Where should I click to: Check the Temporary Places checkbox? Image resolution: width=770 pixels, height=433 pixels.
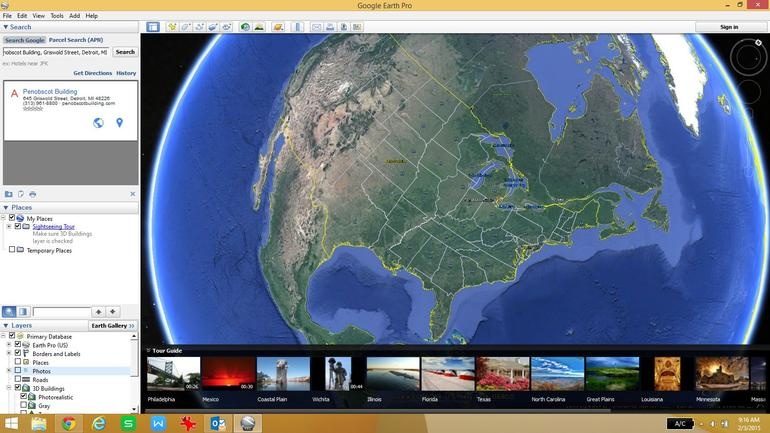coord(12,250)
